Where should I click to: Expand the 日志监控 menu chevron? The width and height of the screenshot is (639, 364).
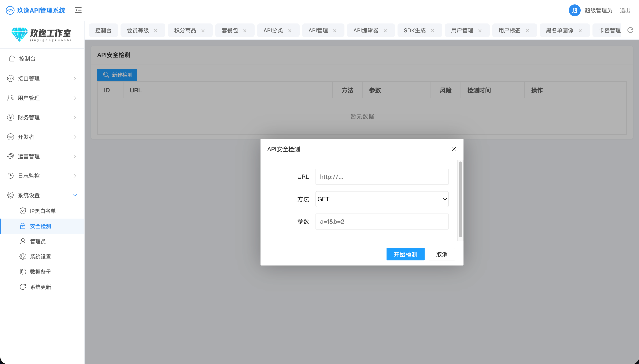75,176
